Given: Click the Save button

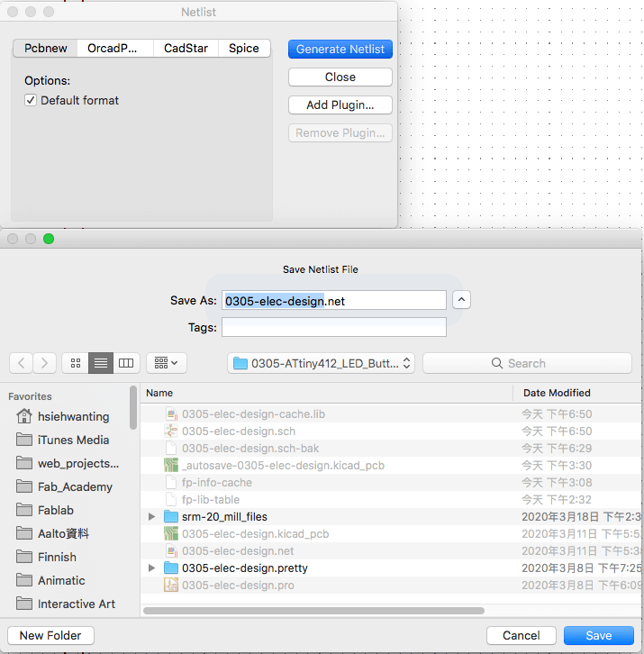Looking at the screenshot, I should click(598, 635).
